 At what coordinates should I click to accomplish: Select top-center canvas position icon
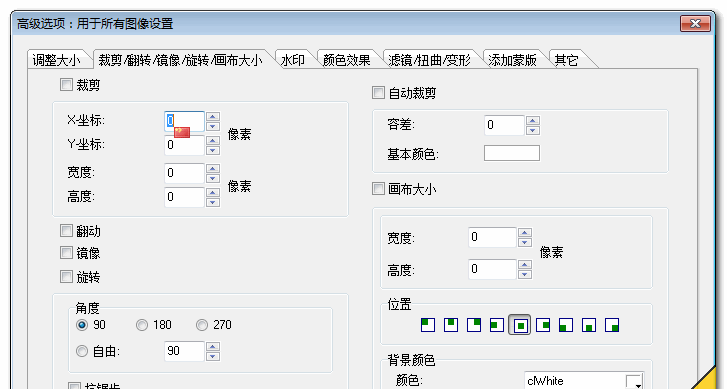click(x=451, y=325)
